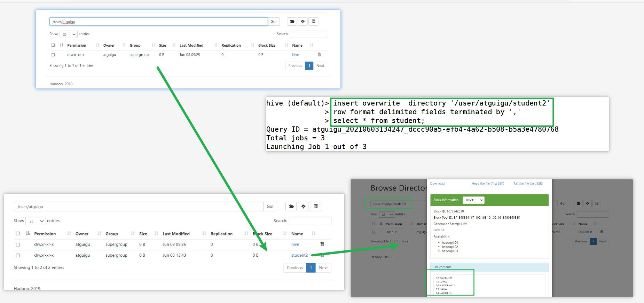The height and width of the screenshot is (303, 644).
Task: Tick the select-all checkbox in the two-entry listing header
Action: click(18, 233)
